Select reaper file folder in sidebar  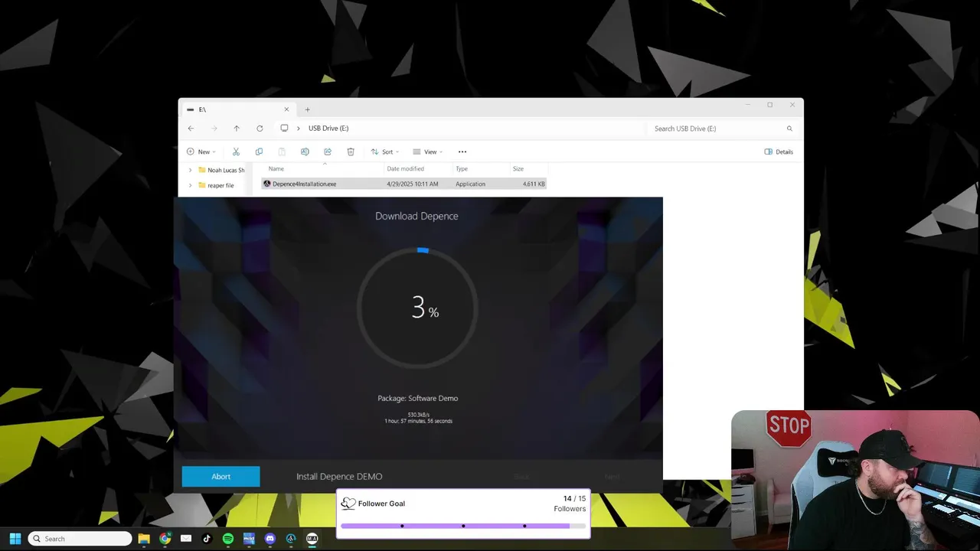pyautogui.click(x=216, y=185)
